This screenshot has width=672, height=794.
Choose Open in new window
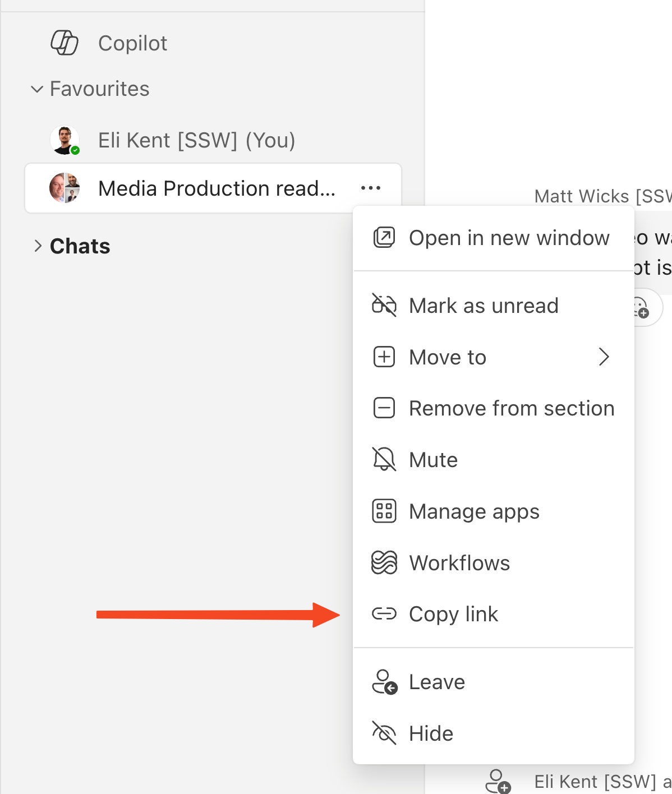[x=494, y=238]
